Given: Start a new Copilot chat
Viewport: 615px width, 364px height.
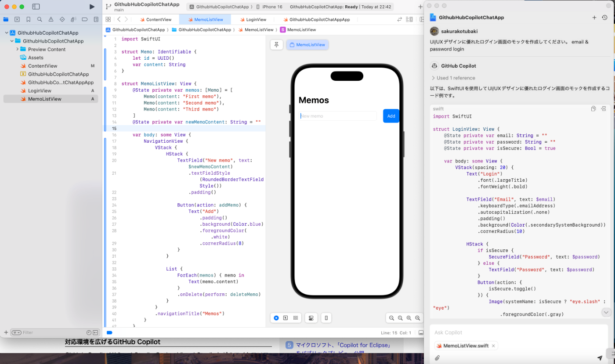Looking at the screenshot, I should 594,18.
